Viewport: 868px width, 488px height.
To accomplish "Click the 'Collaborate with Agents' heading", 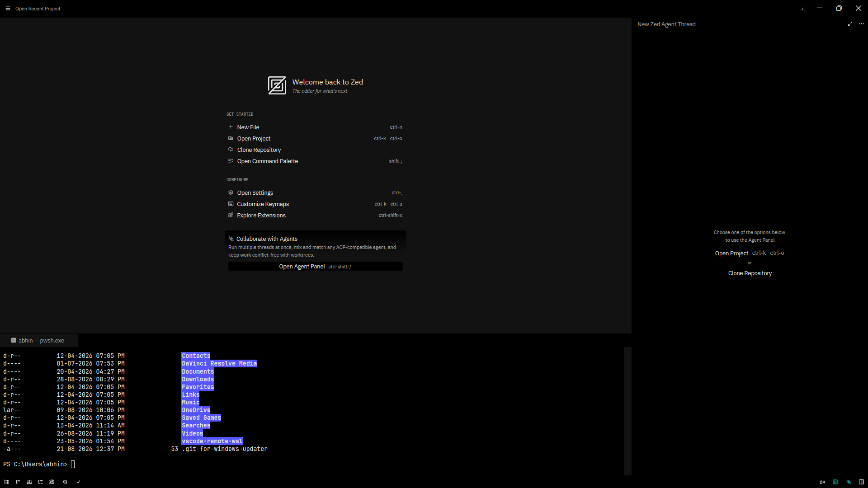I will (267, 239).
